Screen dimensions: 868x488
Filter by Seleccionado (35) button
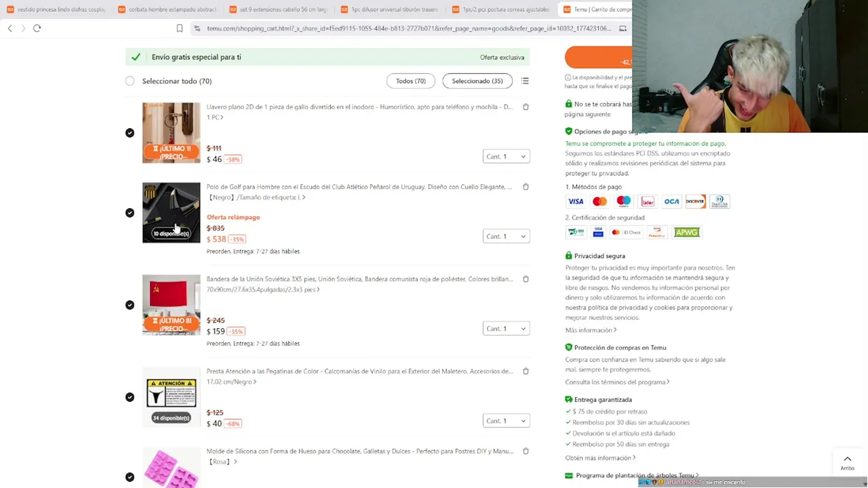coord(477,81)
